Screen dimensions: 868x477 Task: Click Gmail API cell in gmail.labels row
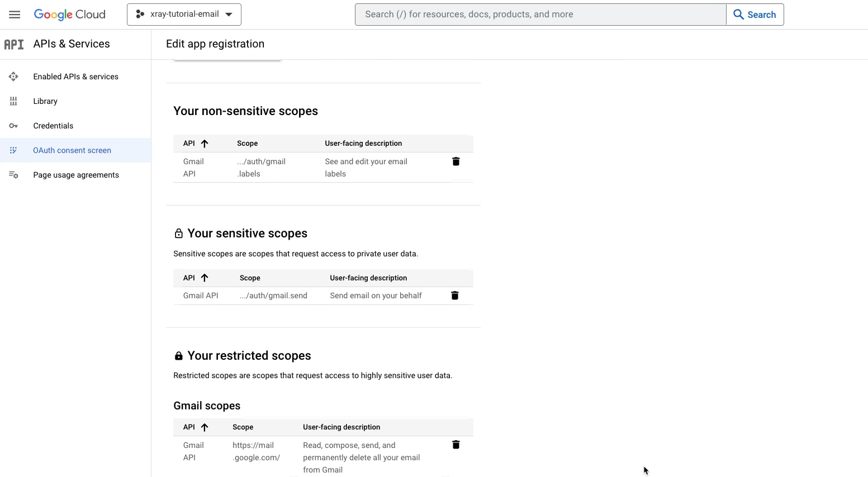(193, 168)
